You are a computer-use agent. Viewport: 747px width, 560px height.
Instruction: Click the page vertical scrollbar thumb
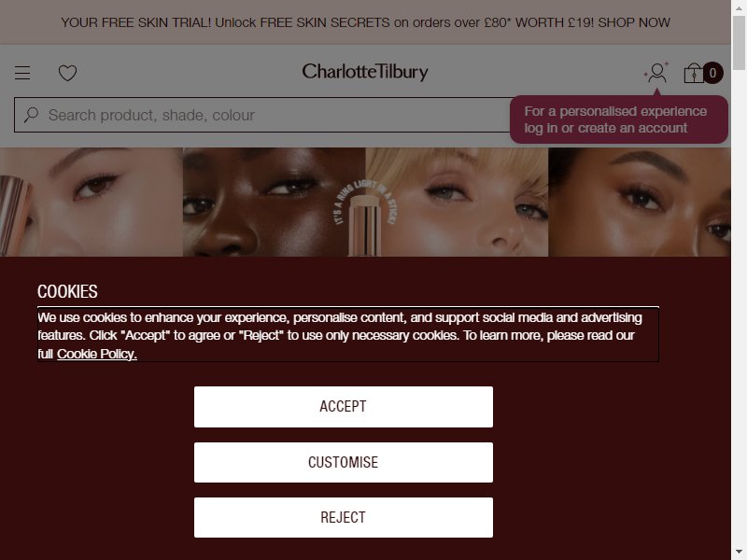tap(739, 43)
